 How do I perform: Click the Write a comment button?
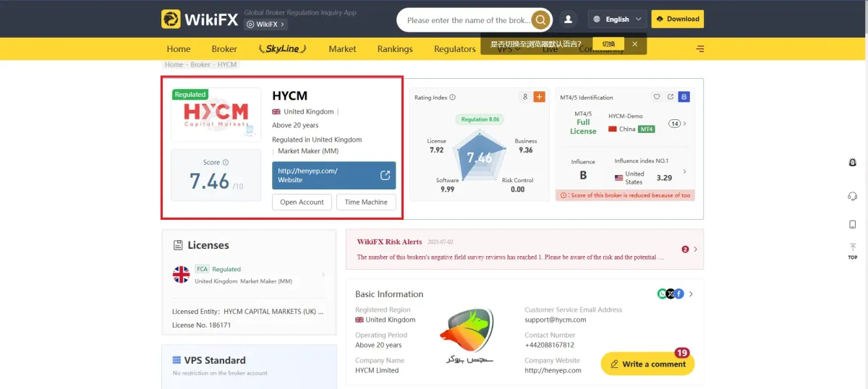(647, 364)
